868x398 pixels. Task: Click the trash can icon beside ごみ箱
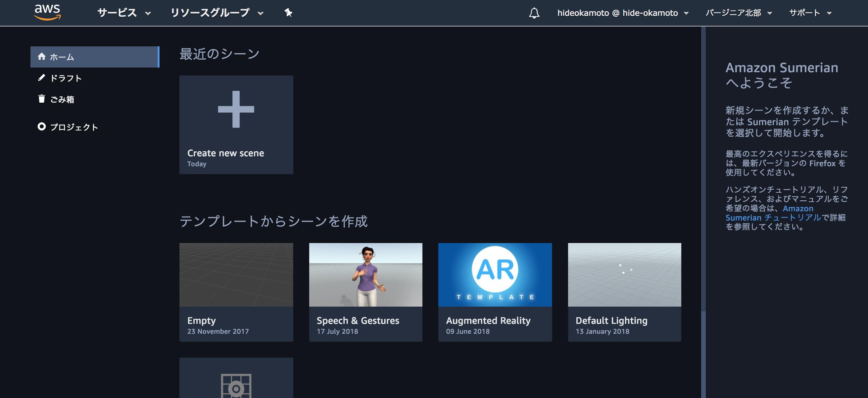coord(41,99)
